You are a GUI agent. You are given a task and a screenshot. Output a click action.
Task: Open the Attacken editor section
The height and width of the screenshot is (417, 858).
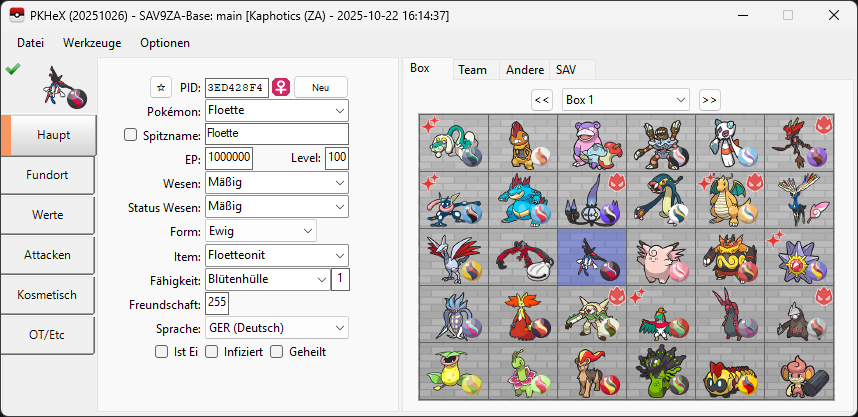(x=47, y=255)
